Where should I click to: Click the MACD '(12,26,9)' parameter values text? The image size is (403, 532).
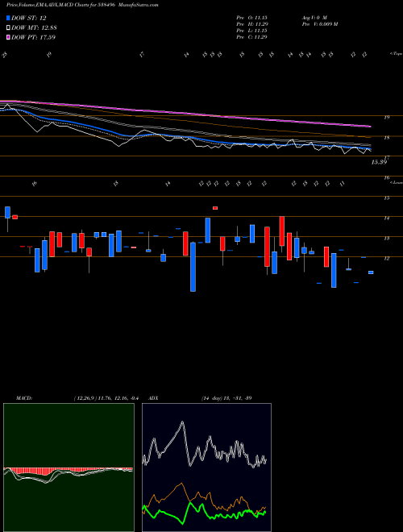(x=106, y=398)
